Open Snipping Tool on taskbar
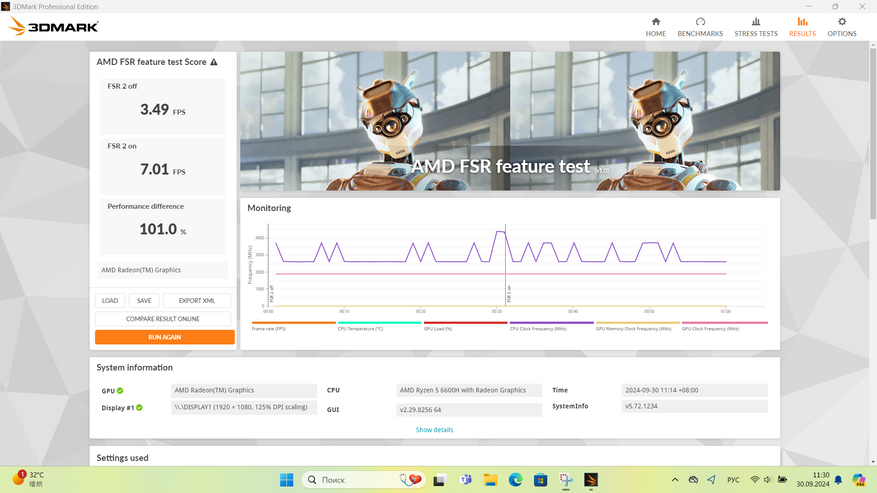 pos(565,480)
